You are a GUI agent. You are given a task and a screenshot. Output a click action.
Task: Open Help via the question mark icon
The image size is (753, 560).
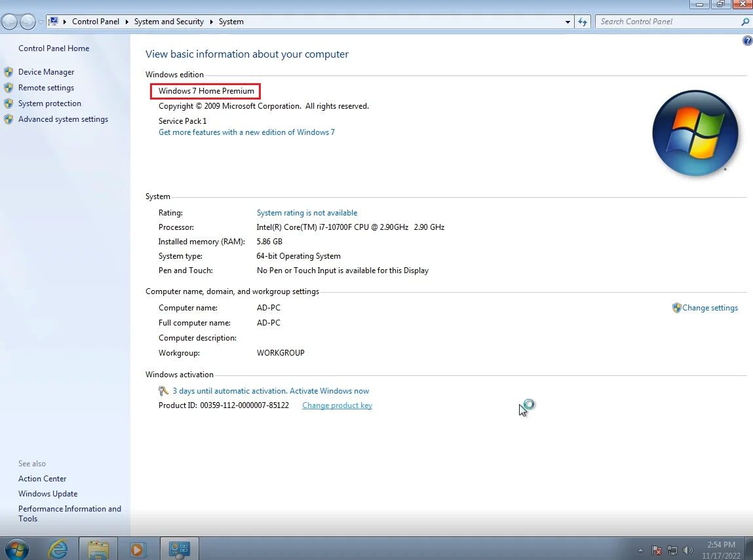(747, 40)
